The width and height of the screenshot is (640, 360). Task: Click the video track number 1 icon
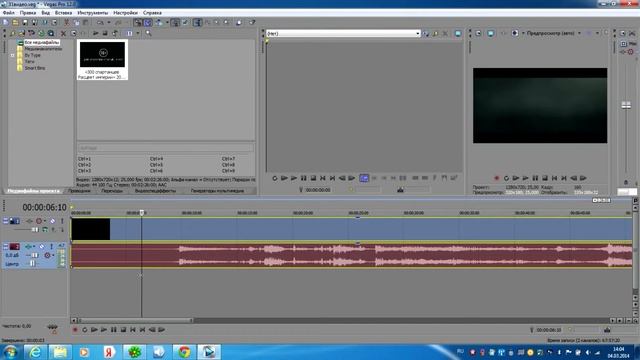[x=15, y=221]
